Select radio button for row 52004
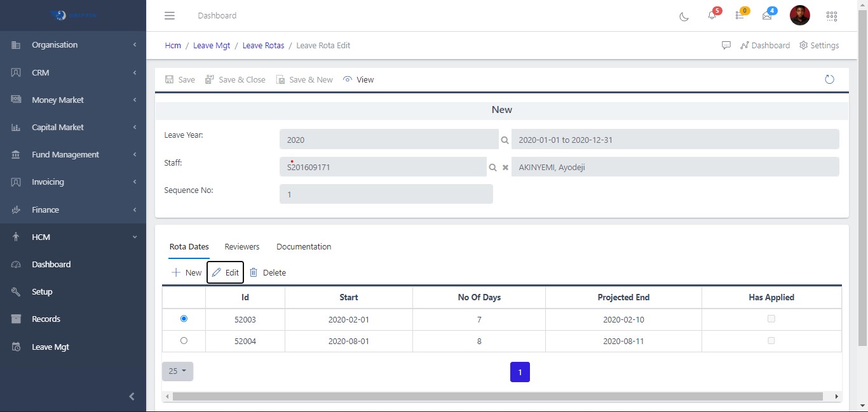Viewport: 868px width, 412px height. (x=184, y=341)
